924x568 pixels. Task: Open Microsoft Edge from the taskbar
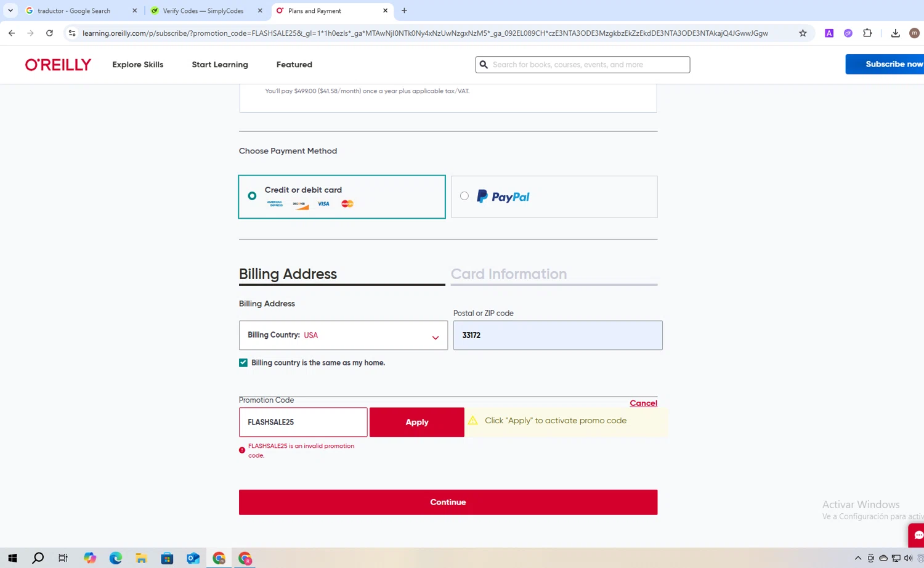tap(116, 558)
